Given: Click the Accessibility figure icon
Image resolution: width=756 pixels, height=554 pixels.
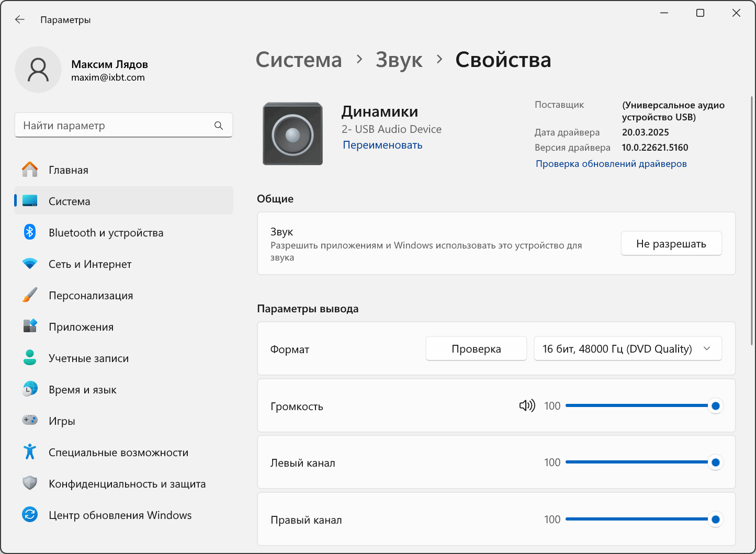Looking at the screenshot, I should [x=30, y=452].
